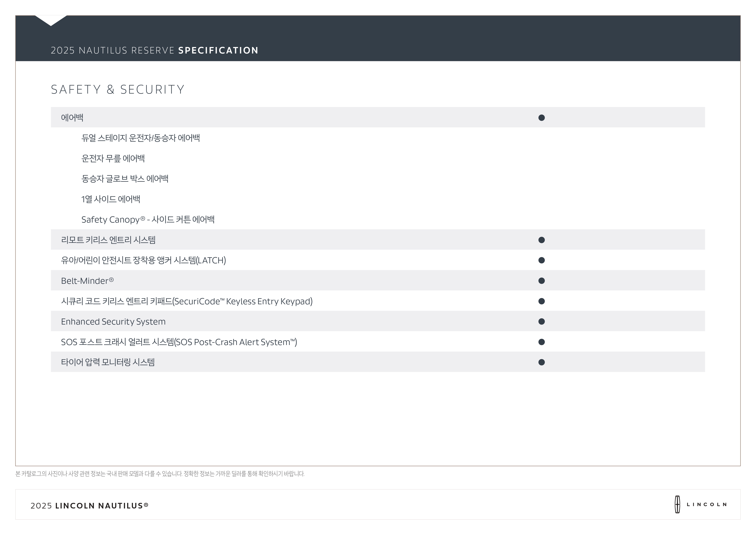Click the LATCH row availability dot
Image resolution: width=756 pixels, height=535 pixels.
pos(541,260)
